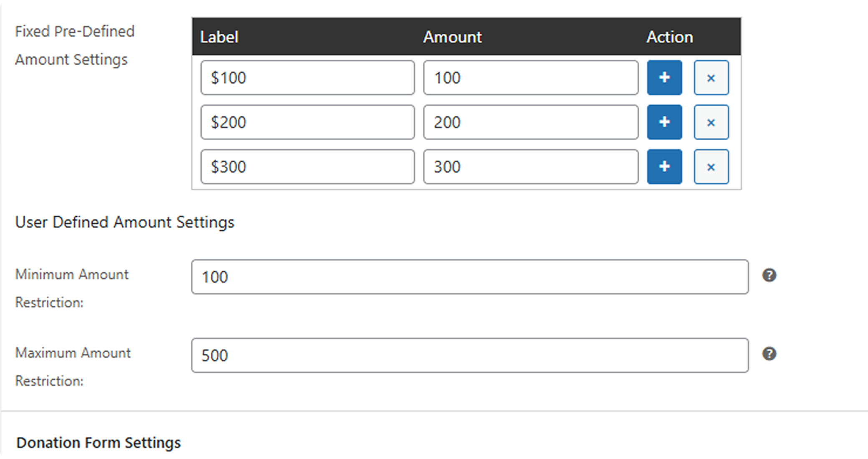The image size is (868, 459).
Task: Show help for Maximum Amount Restriction
Action: pyautogui.click(x=769, y=354)
